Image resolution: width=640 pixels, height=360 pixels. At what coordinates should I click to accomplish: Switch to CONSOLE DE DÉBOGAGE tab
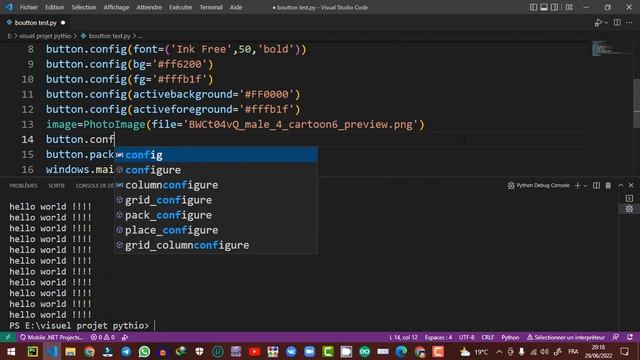(x=95, y=186)
